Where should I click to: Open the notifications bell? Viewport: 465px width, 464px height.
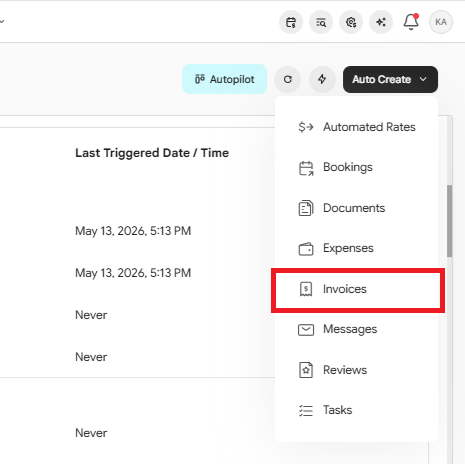pyautogui.click(x=411, y=22)
